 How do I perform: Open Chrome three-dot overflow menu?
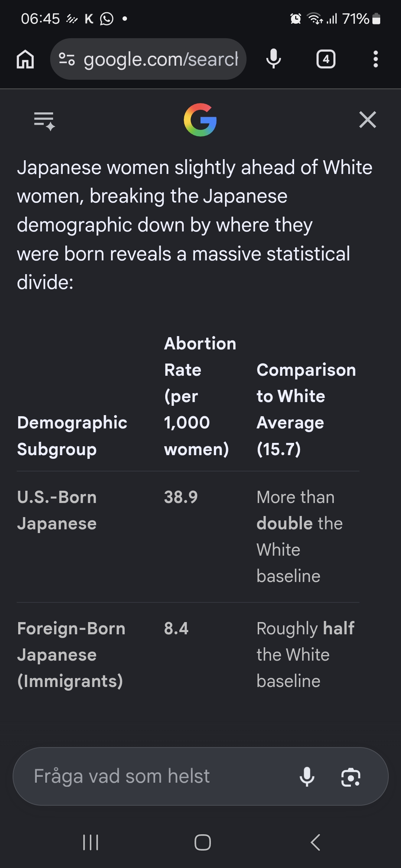(376, 59)
